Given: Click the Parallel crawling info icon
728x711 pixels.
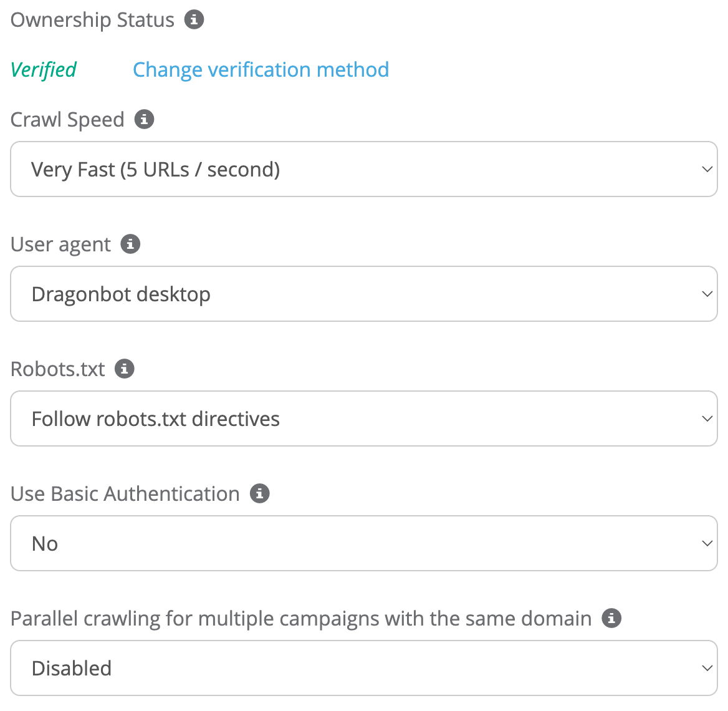Looking at the screenshot, I should pos(611,618).
